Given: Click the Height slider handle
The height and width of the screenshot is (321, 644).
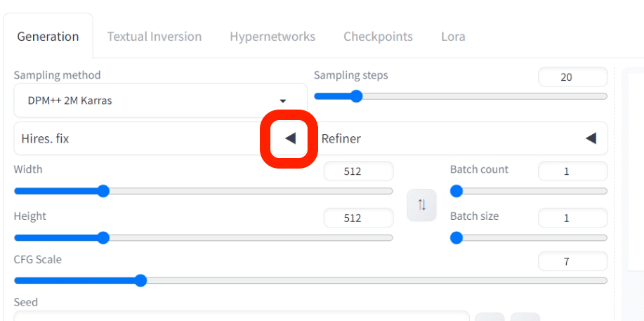Looking at the screenshot, I should pos(103,238).
